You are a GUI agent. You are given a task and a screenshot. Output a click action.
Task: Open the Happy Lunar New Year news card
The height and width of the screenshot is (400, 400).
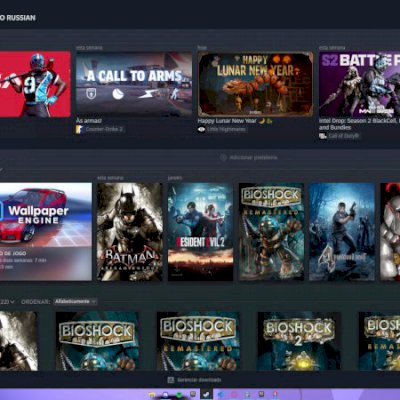255,84
